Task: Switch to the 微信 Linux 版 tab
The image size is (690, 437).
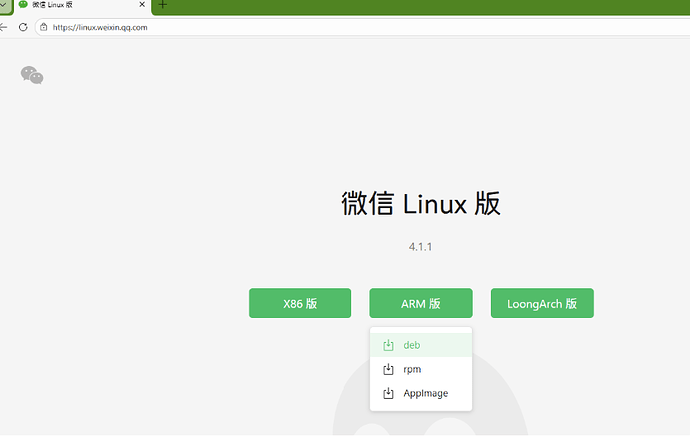Action: (70, 5)
